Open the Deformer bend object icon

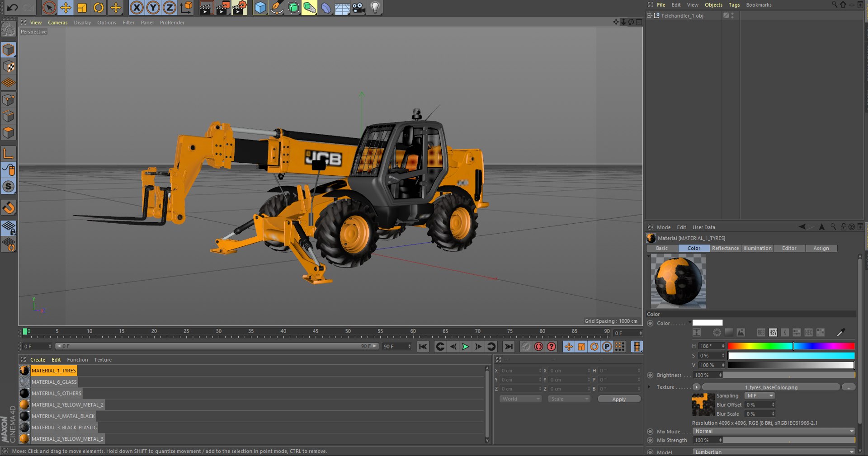coord(326,7)
